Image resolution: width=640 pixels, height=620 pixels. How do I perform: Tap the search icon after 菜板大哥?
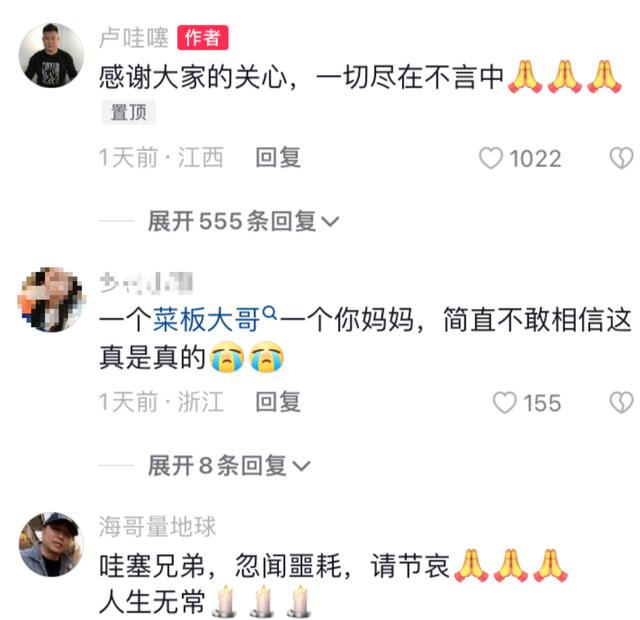[270, 313]
